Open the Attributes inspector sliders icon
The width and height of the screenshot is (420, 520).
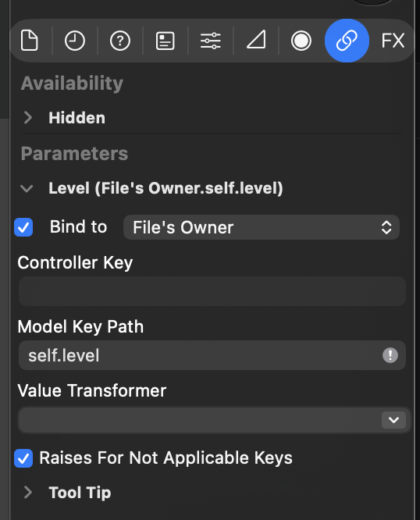(211, 41)
